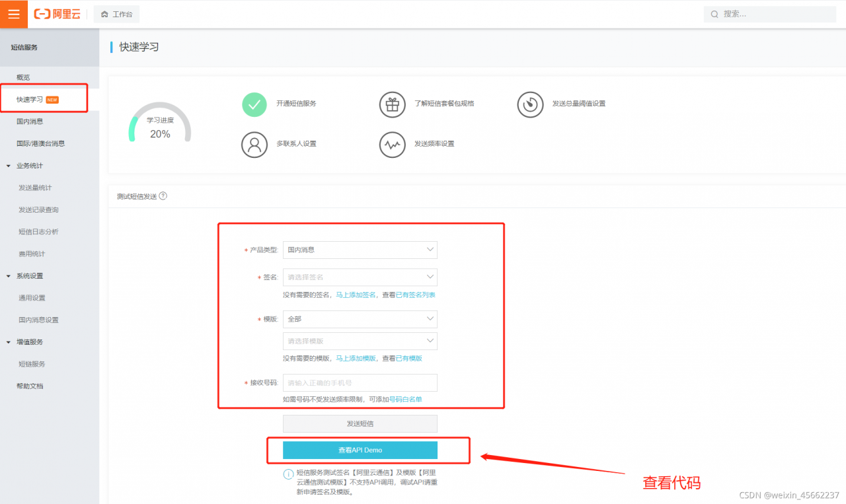
Task: Click the 已有签名列表 link
Action: click(415, 295)
